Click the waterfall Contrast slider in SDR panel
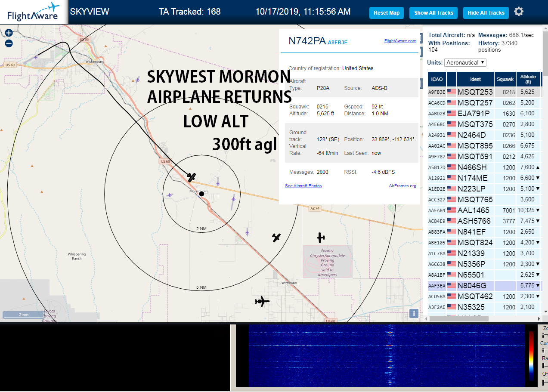This screenshot has width=548, height=392. (x=545, y=351)
